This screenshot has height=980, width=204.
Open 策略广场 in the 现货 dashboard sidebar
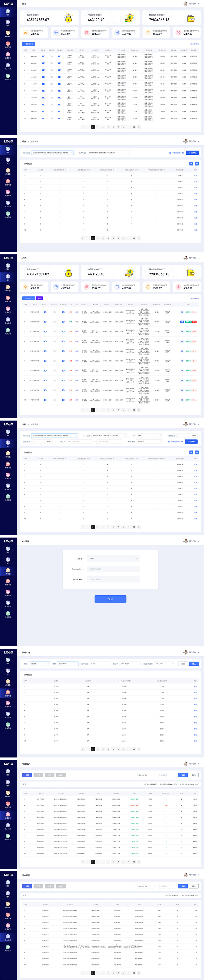tap(8, 45)
